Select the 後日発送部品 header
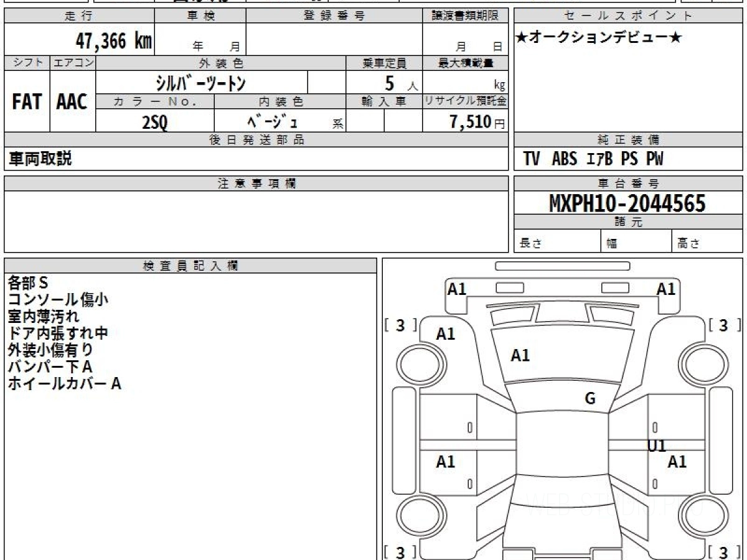 pyautogui.click(x=256, y=140)
